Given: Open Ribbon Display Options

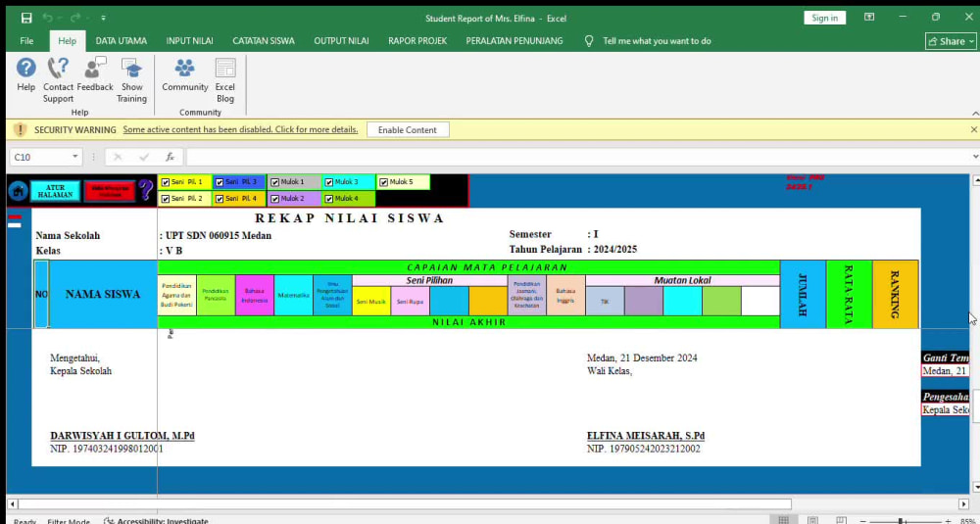Looking at the screenshot, I should click(869, 18).
